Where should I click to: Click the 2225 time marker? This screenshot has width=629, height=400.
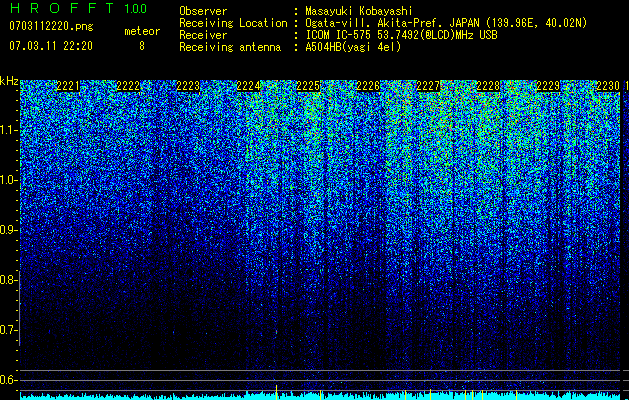[308, 86]
